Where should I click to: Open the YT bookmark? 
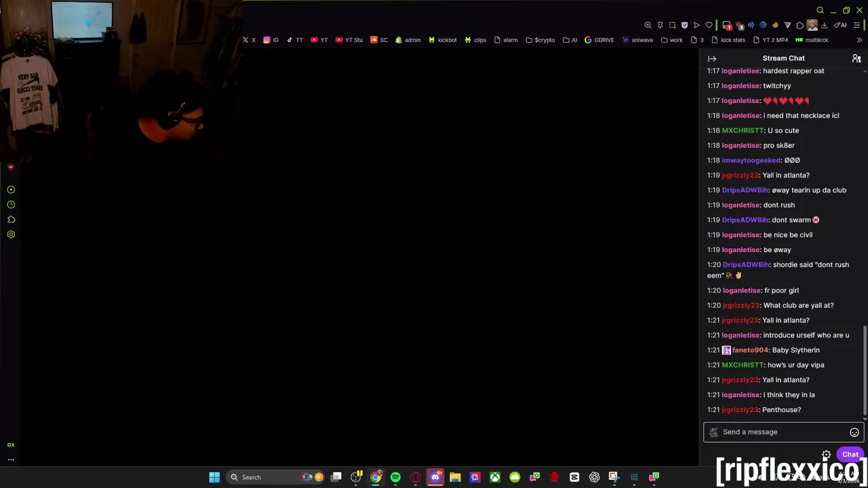319,40
